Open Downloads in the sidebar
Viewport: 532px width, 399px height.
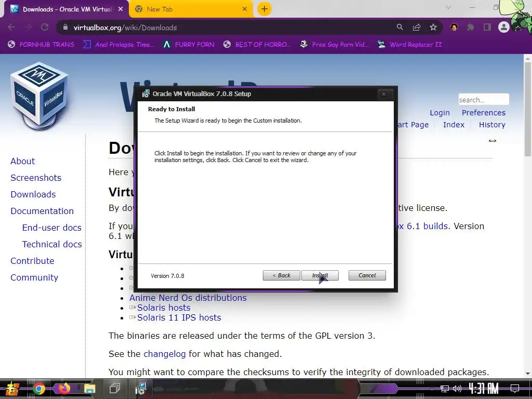click(33, 194)
